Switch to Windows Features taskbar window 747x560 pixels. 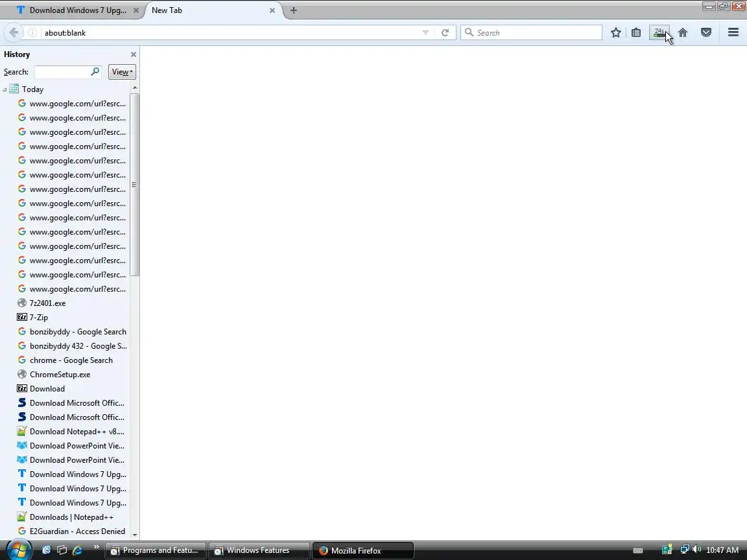(259, 550)
